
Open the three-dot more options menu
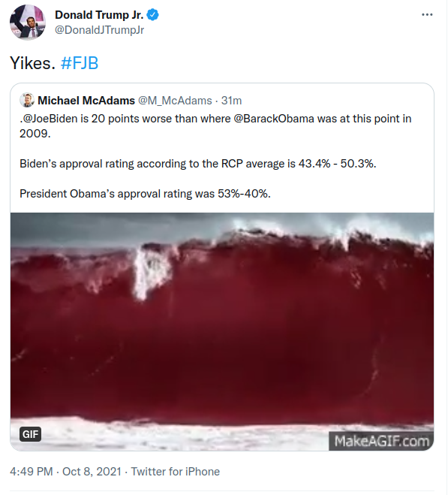(x=427, y=14)
